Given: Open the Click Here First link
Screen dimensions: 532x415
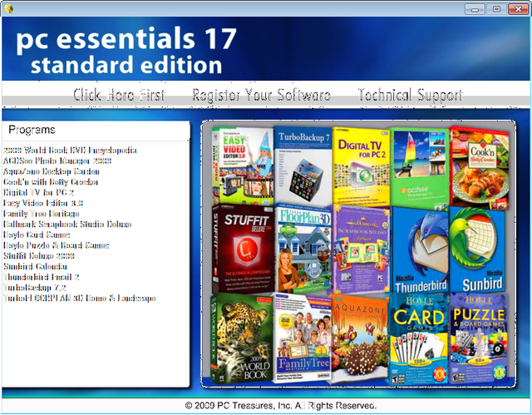Looking at the screenshot, I should pyautogui.click(x=119, y=95).
